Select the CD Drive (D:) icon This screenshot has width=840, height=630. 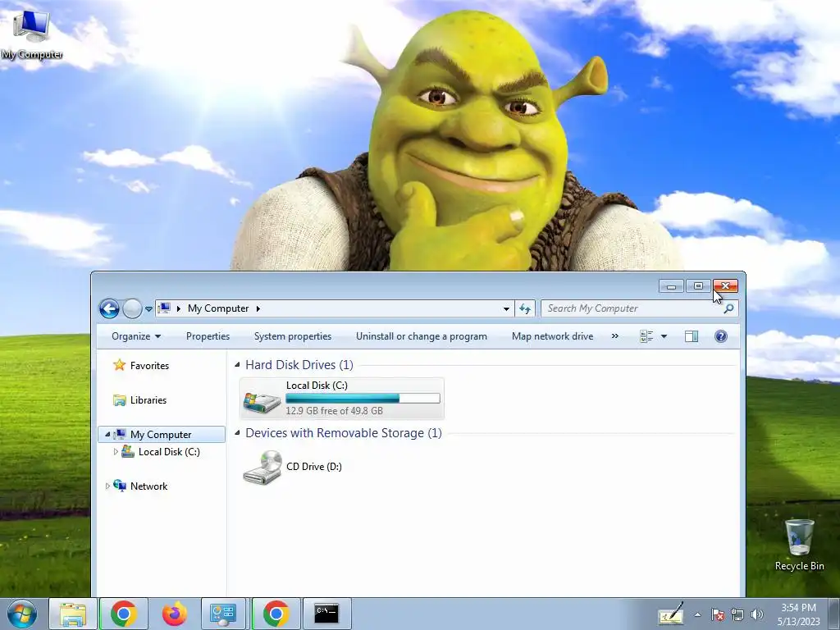(x=262, y=468)
